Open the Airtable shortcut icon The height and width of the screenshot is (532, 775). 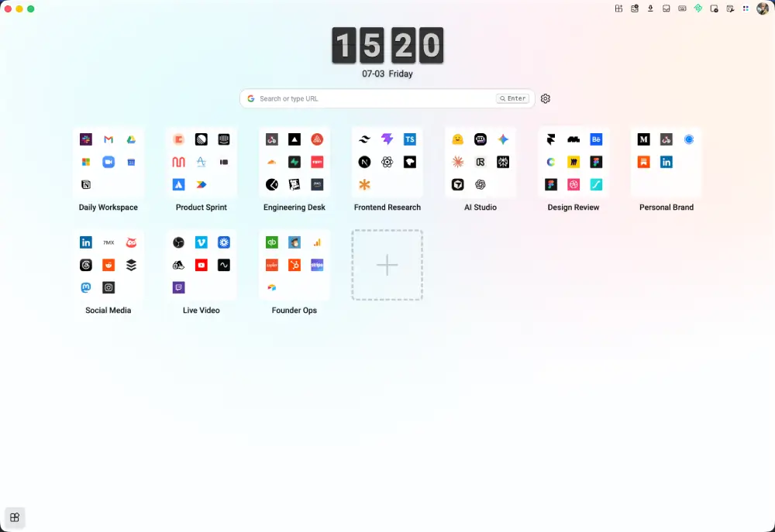(x=272, y=287)
